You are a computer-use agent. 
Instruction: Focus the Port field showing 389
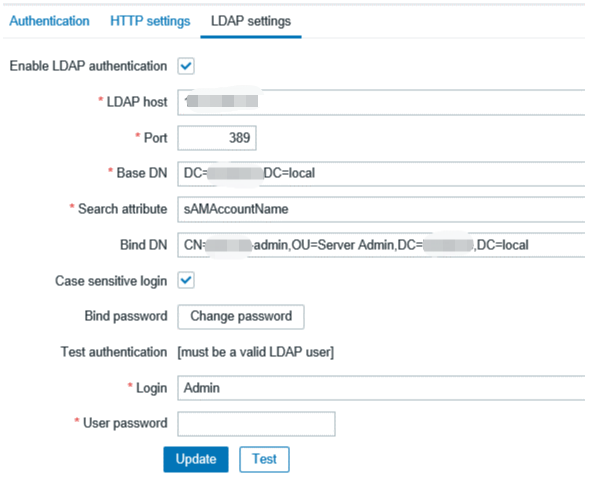coord(216,137)
